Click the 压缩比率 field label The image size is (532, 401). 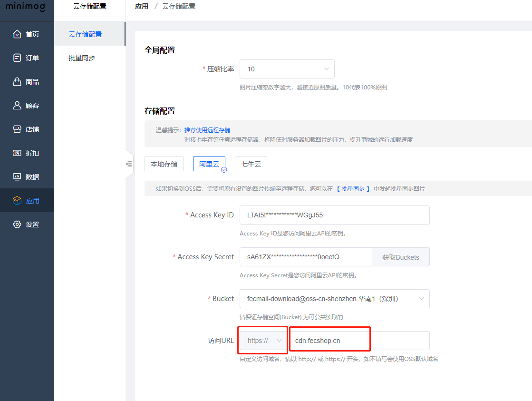[221, 69]
